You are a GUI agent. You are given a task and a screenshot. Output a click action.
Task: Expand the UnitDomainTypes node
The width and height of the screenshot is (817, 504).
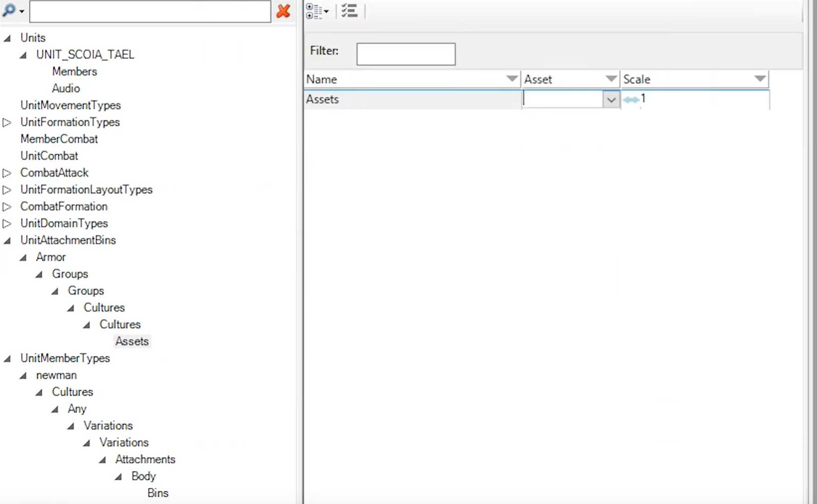point(7,224)
